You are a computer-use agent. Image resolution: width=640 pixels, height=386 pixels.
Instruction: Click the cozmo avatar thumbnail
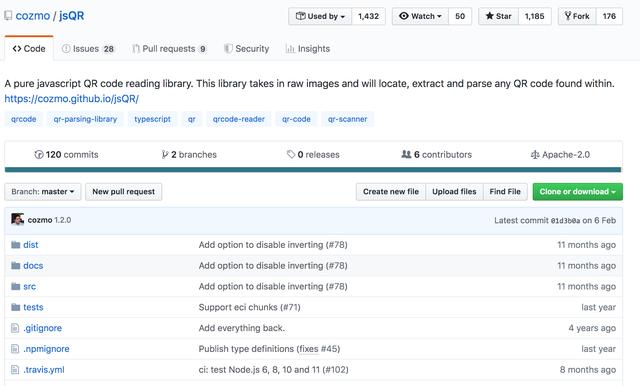pyautogui.click(x=18, y=220)
